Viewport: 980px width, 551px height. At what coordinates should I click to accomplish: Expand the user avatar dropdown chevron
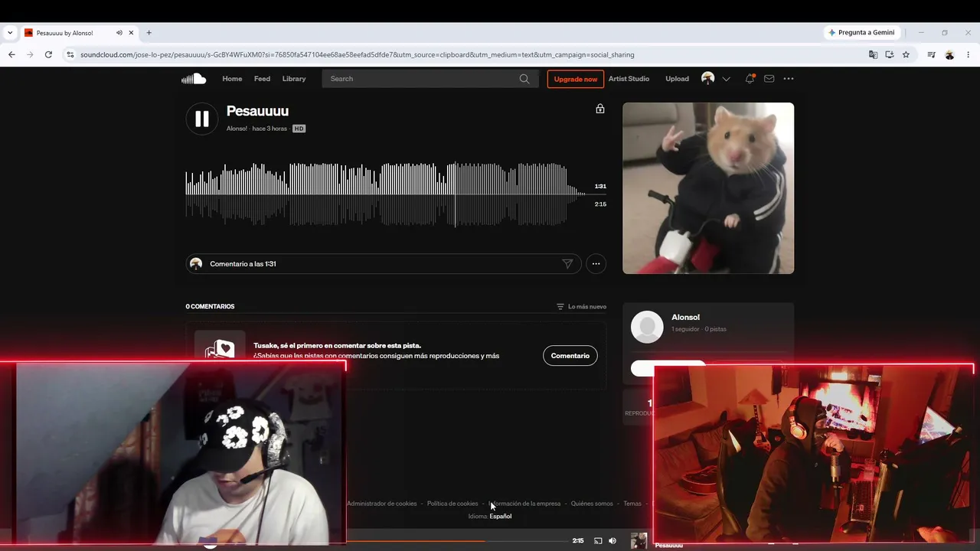[x=727, y=79]
